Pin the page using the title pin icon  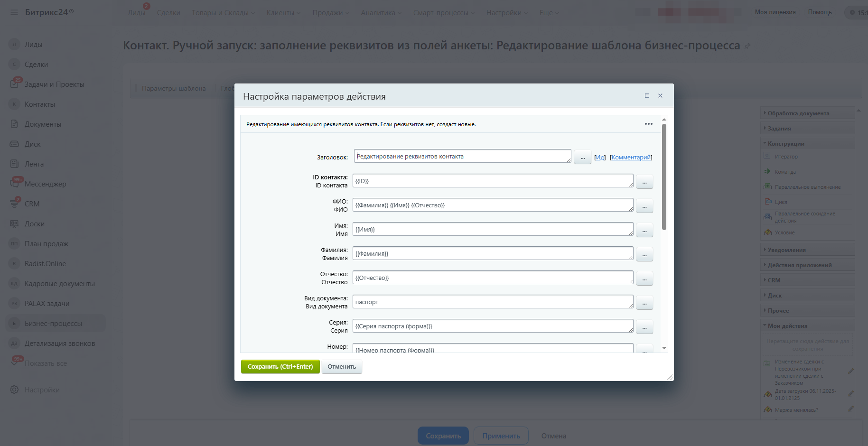click(747, 46)
